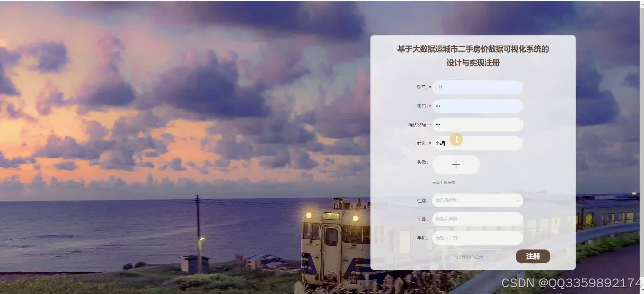The height and width of the screenshot is (294, 644).
Task: Click the 姓名 name field with 小胡
Action: pyautogui.click(x=477, y=143)
